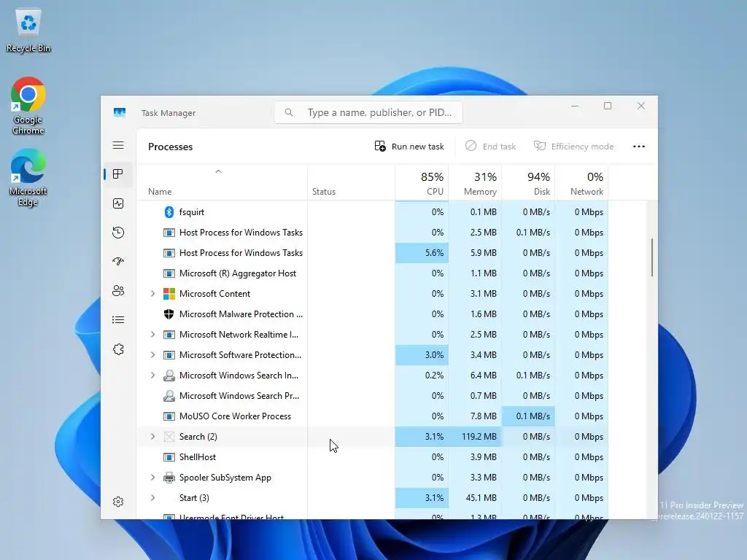The width and height of the screenshot is (747, 560).
Task: Maximize the Task Manager window
Action: (x=608, y=106)
